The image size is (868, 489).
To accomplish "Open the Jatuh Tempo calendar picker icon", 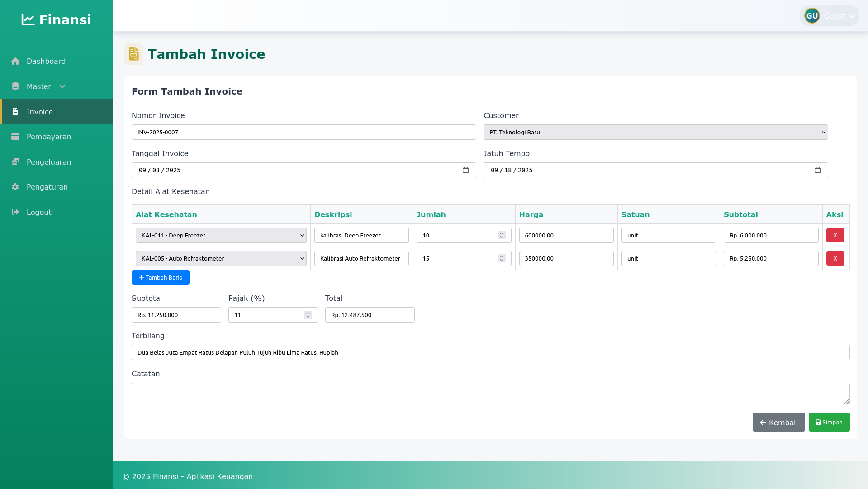I will [x=817, y=170].
